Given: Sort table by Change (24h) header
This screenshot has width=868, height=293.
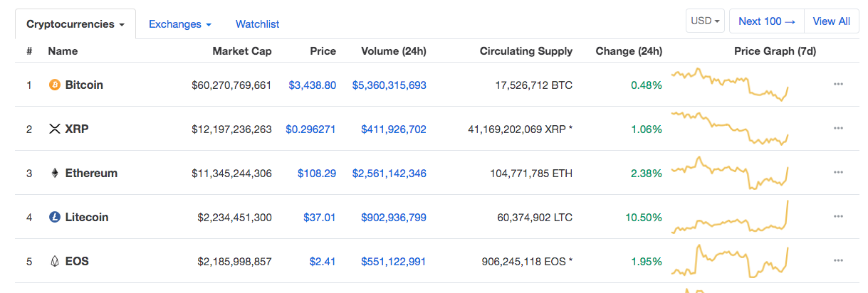Looking at the screenshot, I should [629, 51].
